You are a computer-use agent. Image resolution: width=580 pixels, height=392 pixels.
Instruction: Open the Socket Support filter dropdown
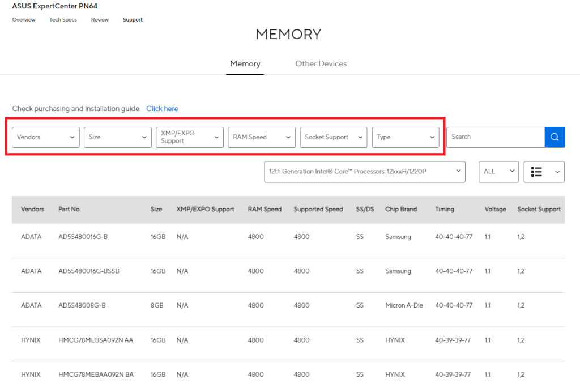(x=334, y=137)
